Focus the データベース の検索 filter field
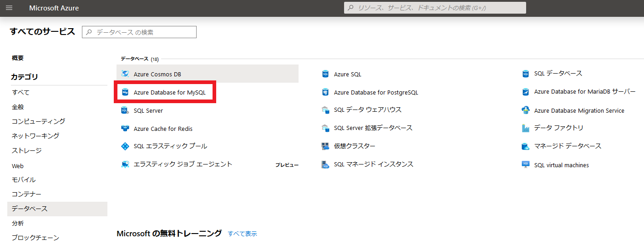 (139, 32)
